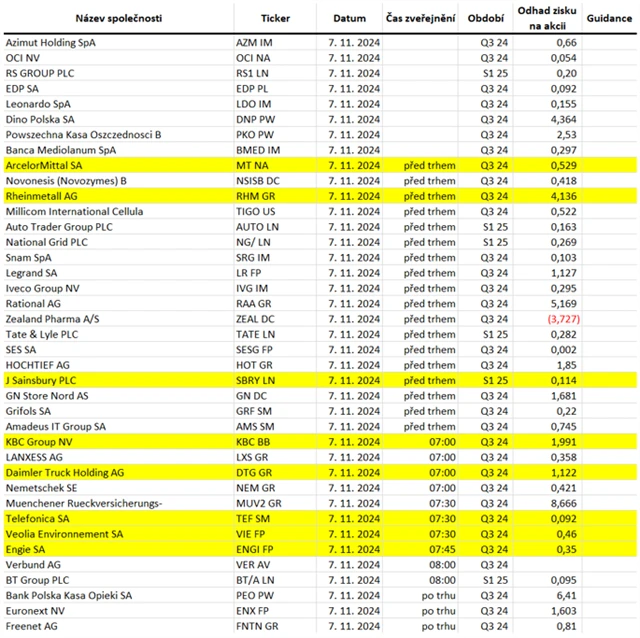The image size is (640, 638).
Task: Click the Název společnosti column header
Action: 119,18
